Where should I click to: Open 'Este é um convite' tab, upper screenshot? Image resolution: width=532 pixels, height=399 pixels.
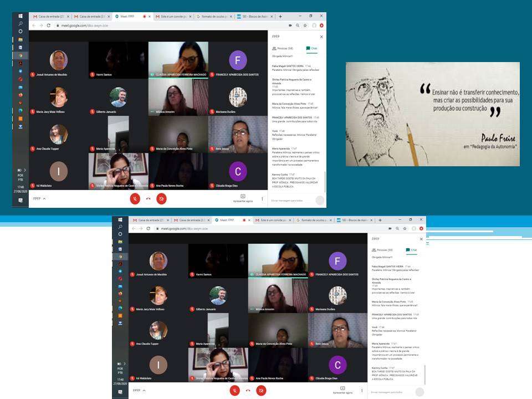[x=173, y=16]
